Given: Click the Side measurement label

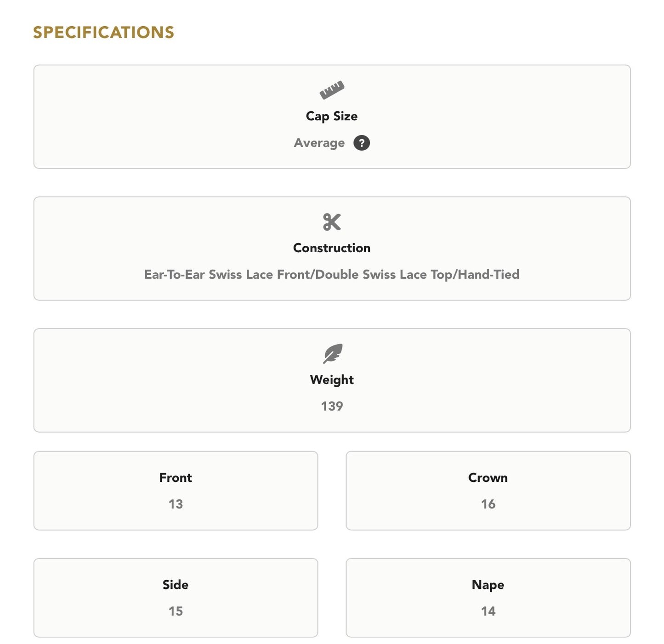Looking at the screenshot, I should click(176, 585).
